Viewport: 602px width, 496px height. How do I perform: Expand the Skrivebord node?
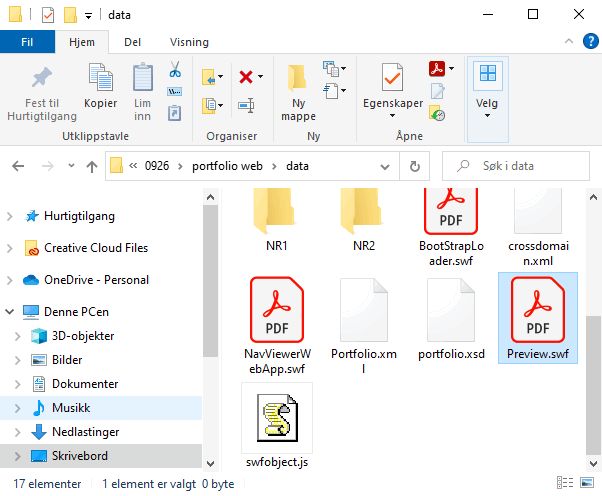17,456
